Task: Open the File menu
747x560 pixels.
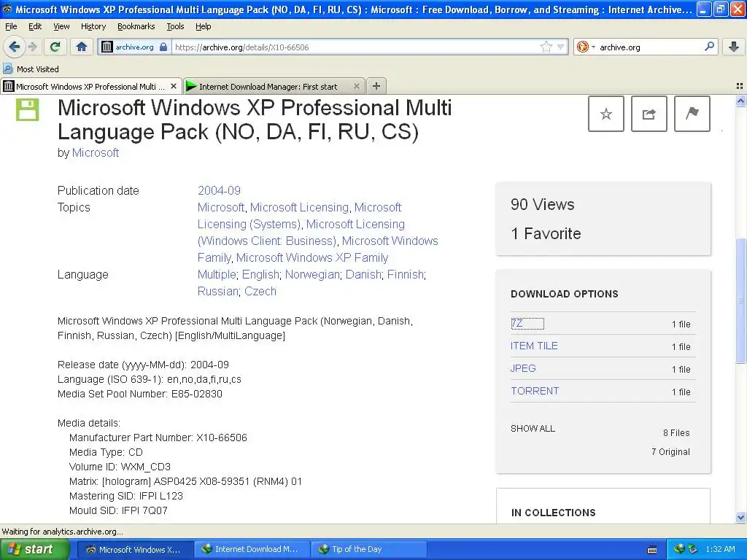Action: (11, 26)
